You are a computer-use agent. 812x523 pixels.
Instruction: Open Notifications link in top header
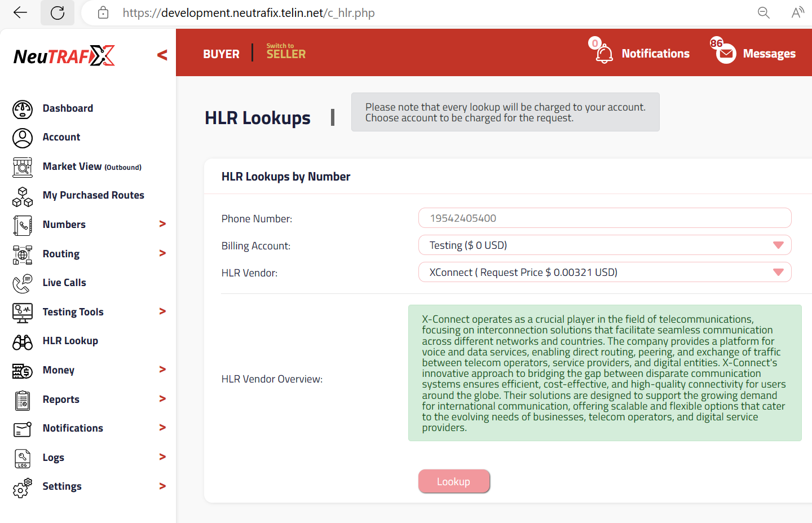(x=655, y=54)
